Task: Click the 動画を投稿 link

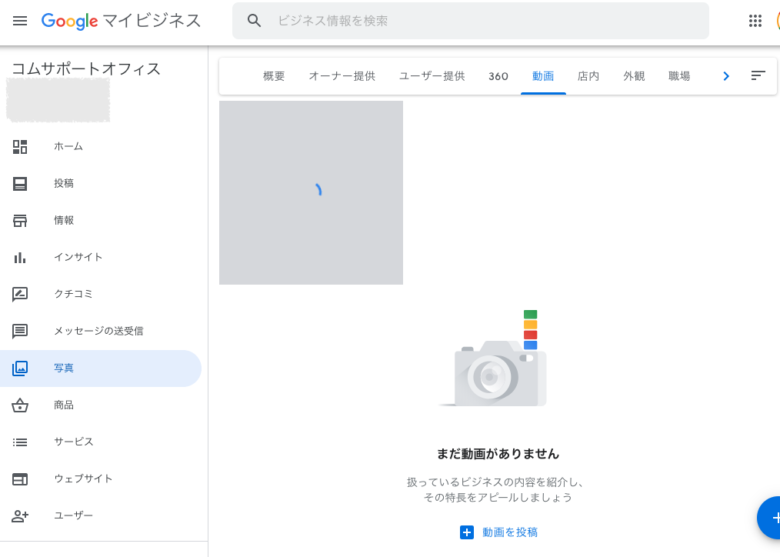Action: [x=510, y=532]
